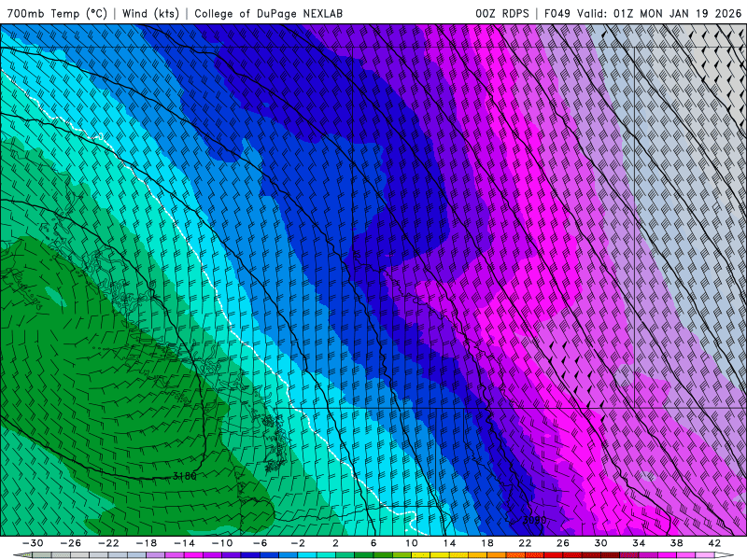Click the 2 colorbar value
747x560 pixels.
(x=335, y=543)
